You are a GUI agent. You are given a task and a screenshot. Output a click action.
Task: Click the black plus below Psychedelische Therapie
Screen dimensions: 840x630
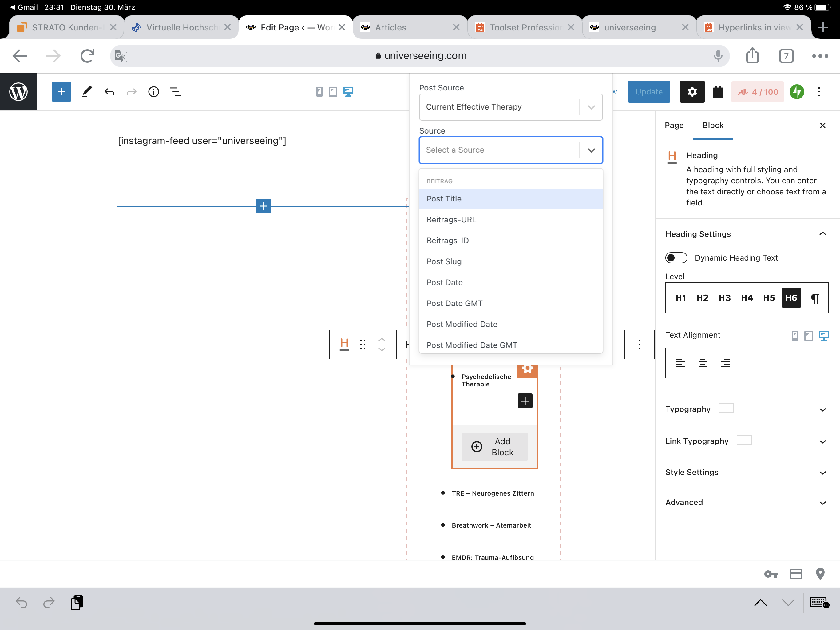coord(525,401)
